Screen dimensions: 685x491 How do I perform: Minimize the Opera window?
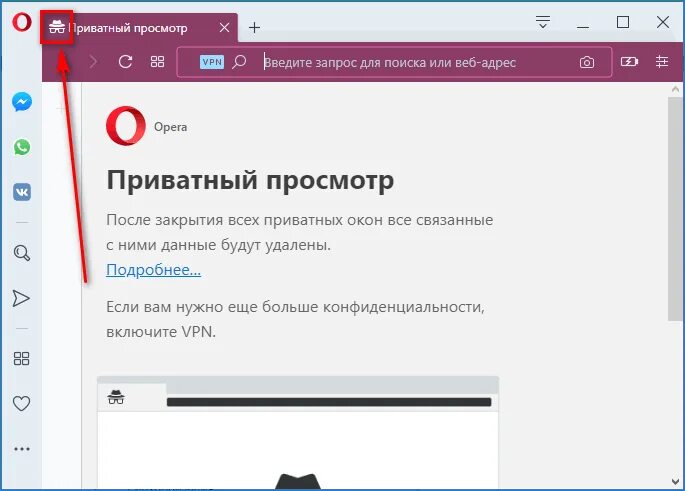click(x=583, y=27)
